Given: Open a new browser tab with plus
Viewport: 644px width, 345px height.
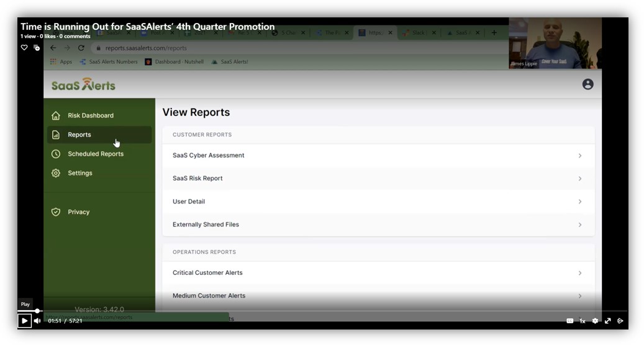Looking at the screenshot, I should tap(494, 32).
